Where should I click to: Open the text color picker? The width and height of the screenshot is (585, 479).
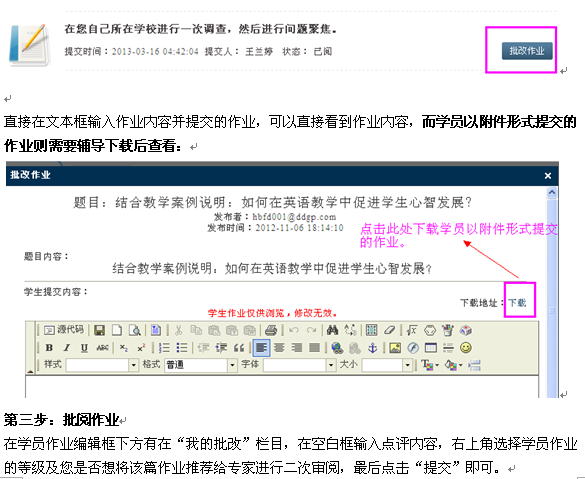click(429, 364)
